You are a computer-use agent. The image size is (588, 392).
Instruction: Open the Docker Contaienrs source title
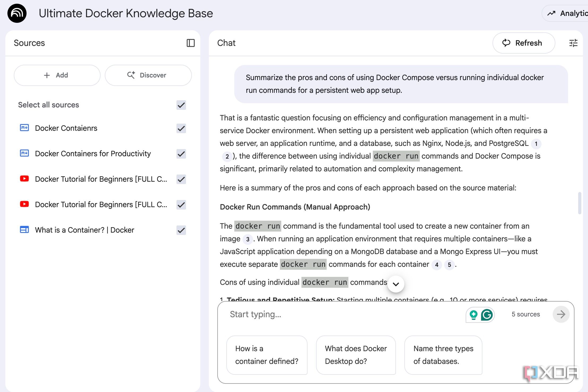coord(66,128)
